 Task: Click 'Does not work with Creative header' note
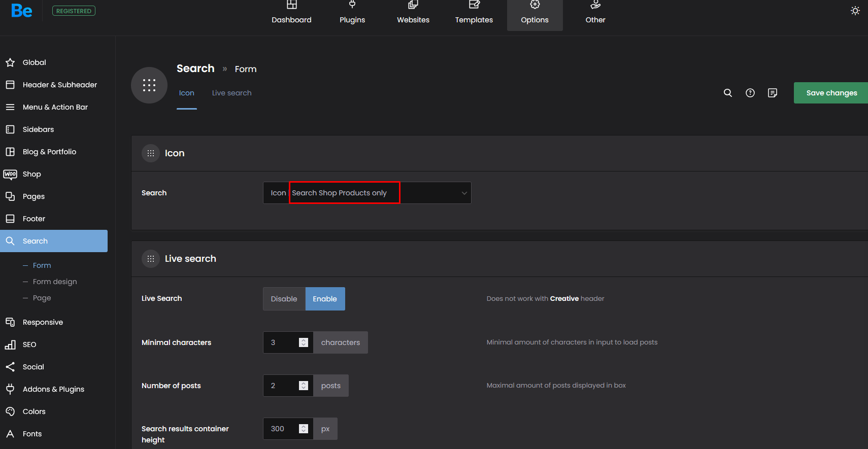545,298
